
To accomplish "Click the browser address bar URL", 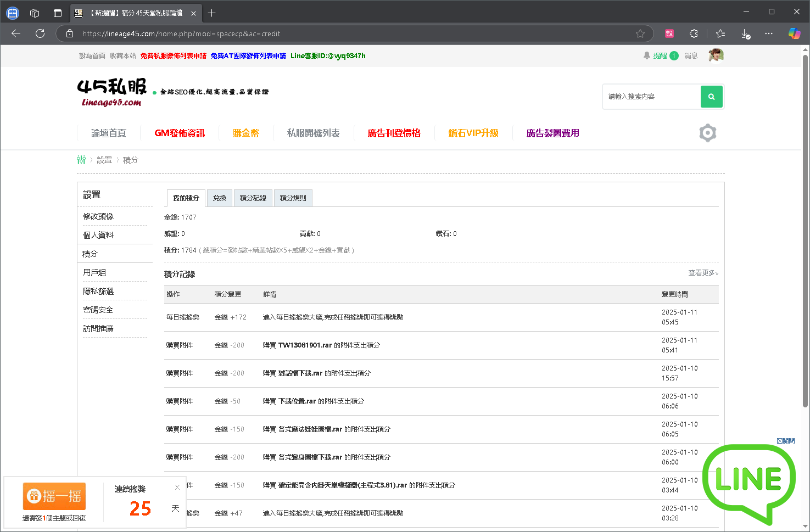I will coord(181,33).
